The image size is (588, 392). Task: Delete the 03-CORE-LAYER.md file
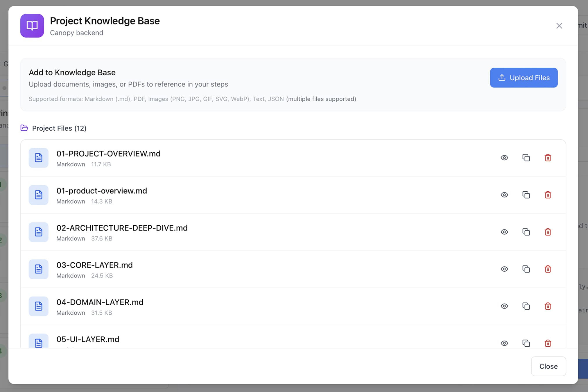tap(548, 269)
